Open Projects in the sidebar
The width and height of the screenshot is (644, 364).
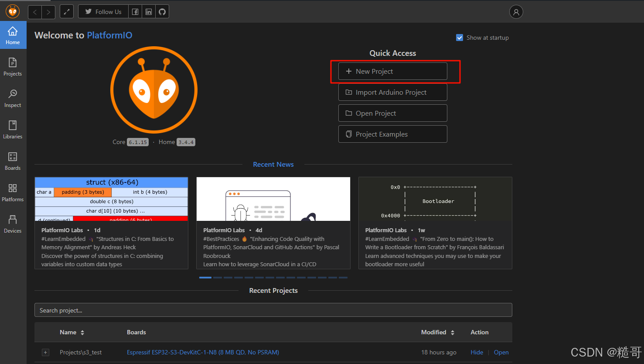[13, 67]
